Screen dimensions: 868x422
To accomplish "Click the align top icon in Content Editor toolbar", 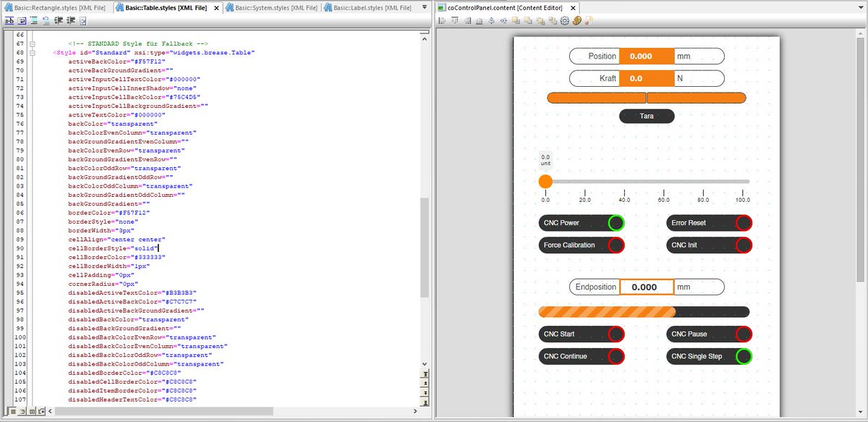I will click(454, 20).
